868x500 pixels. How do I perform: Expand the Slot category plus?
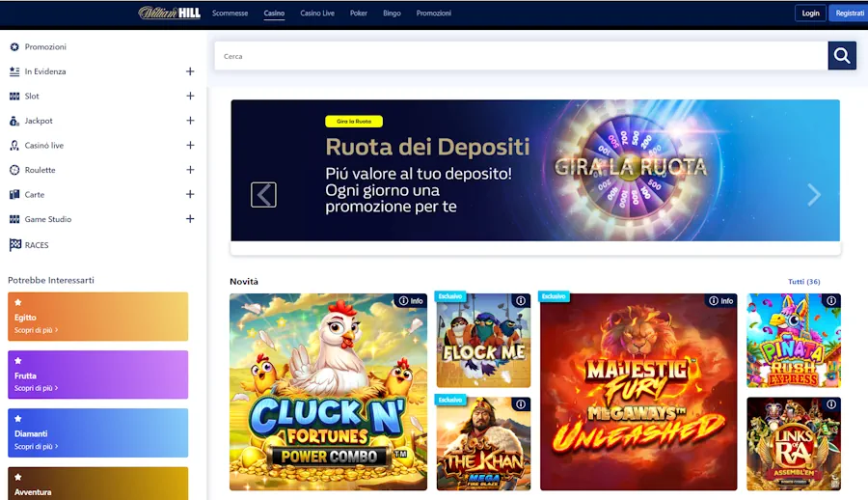190,96
